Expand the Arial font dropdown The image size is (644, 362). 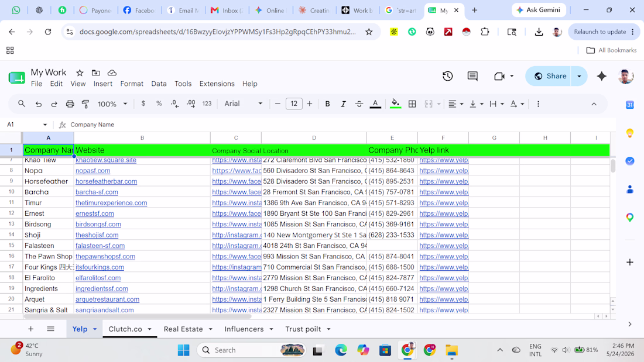pos(243,104)
